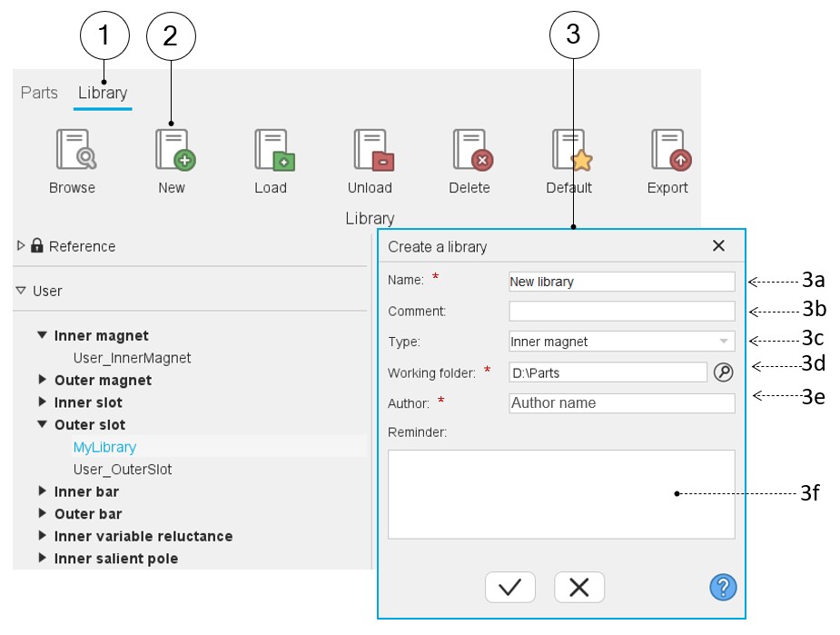Click the Load library icon
Viewport: 840px width, 635px height.
coord(272,150)
